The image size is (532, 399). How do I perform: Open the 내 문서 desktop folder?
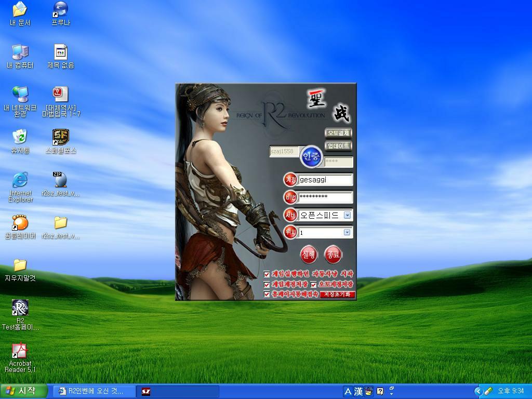pyautogui.click(x=20, y=14)
